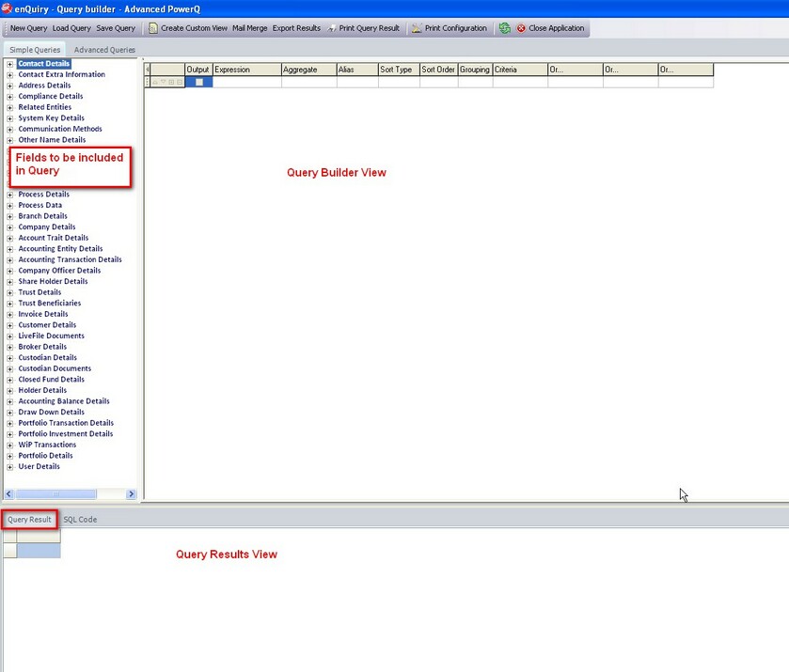Expand the Related Entities node
Image resolution: width=789 pixels, height=672 pixels.
tap(9, 108)
